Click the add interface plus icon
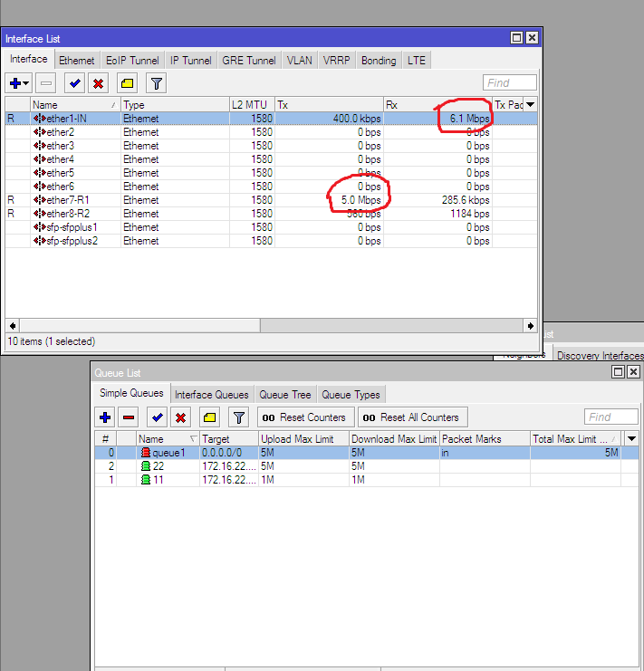Viewport: 644px width, 671px height. (x=15, y=83)
